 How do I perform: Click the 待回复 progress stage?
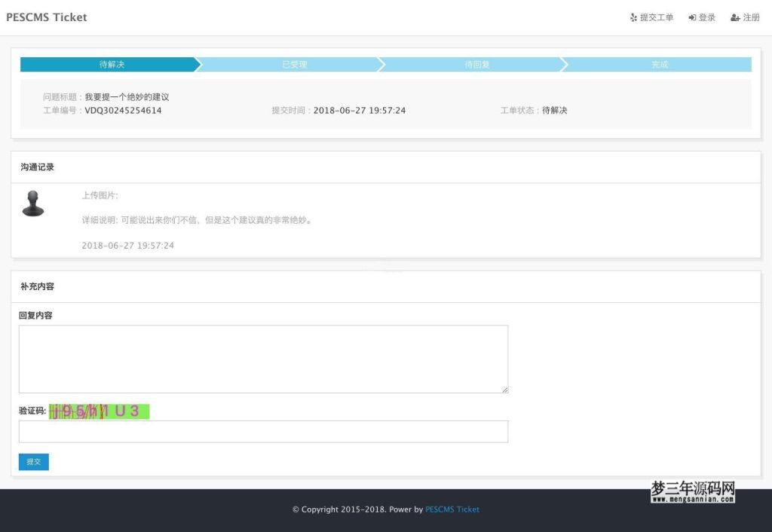tap(476, 64)
